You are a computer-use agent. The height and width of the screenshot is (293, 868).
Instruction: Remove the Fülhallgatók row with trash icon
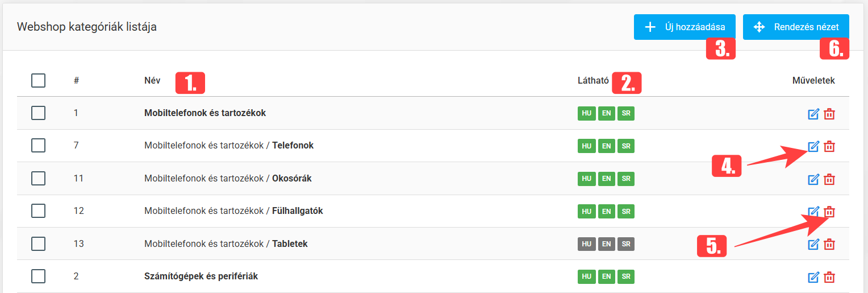click(x=829, y=212)
